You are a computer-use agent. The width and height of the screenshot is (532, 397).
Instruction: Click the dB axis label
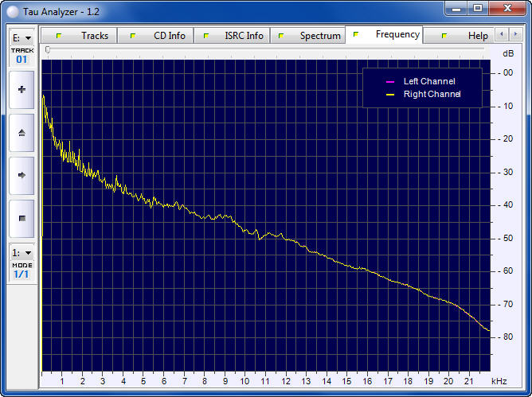pyautogui.click(x=508, y=53)
